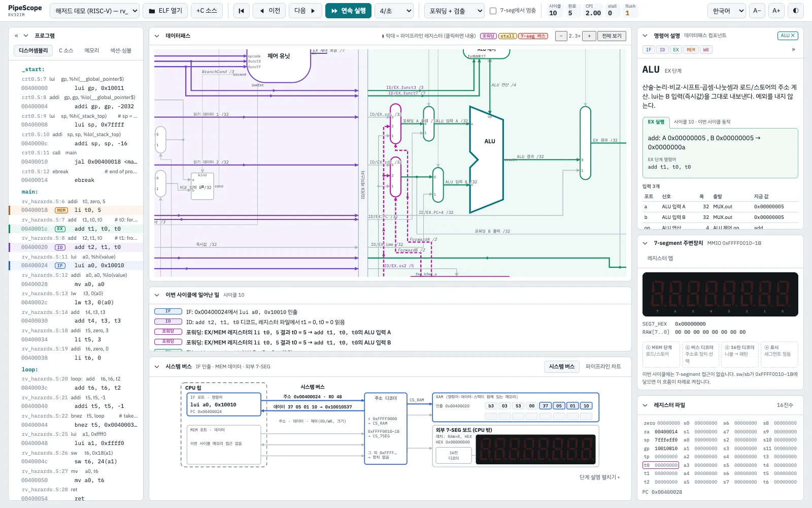812x508 pixels.
Task: Toggle the 7-seg 버스 legend pill
Action: (x=533, y=36)
